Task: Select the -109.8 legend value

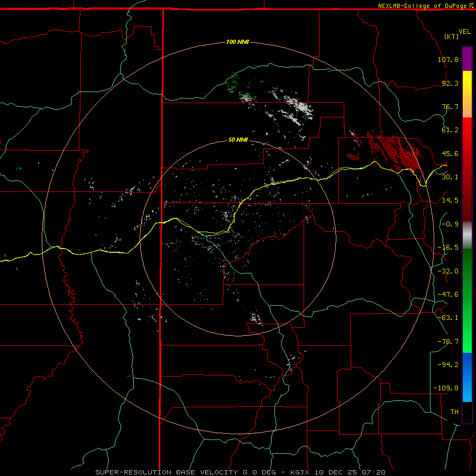Action: pyautogui.click(x=446, y=388)
